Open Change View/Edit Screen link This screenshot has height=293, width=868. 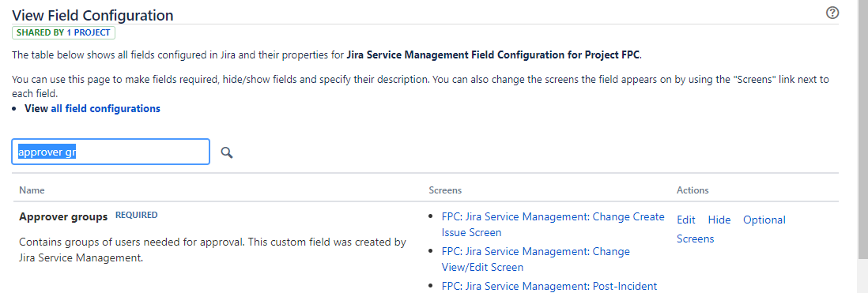pyautogui.click(x=535, y=259)
